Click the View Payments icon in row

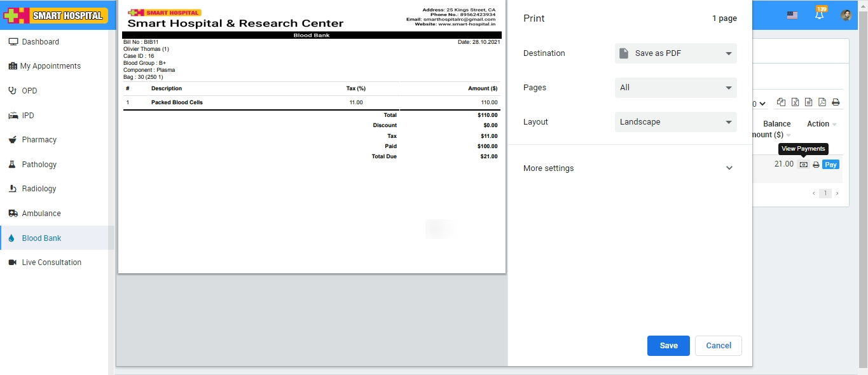[x=803, y=165]
